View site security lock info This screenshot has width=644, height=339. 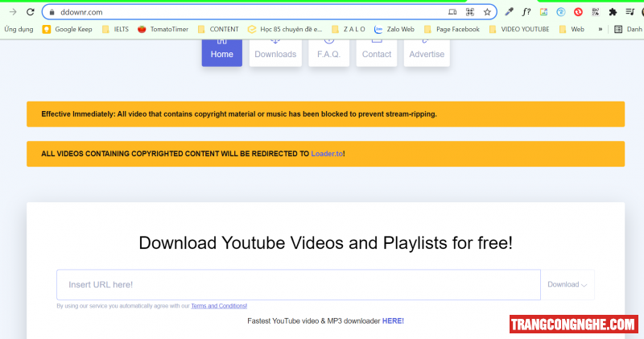[x=52, y=12]
